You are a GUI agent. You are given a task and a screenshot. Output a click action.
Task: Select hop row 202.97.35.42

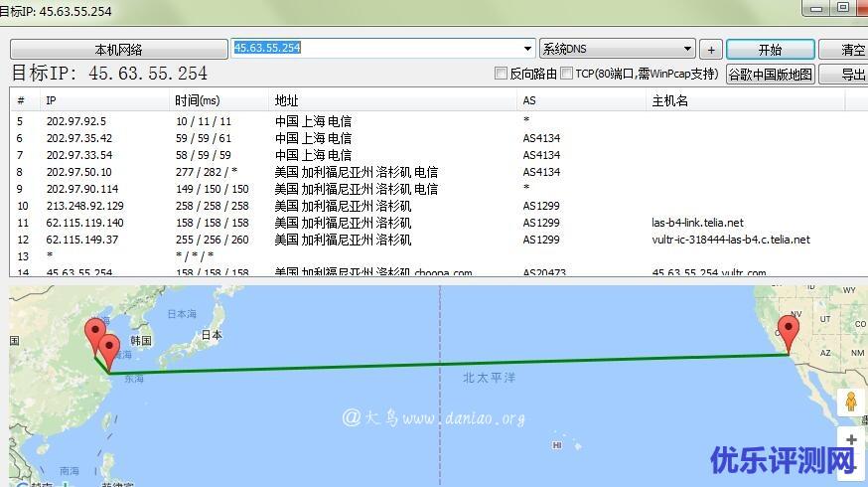[437, 138]
